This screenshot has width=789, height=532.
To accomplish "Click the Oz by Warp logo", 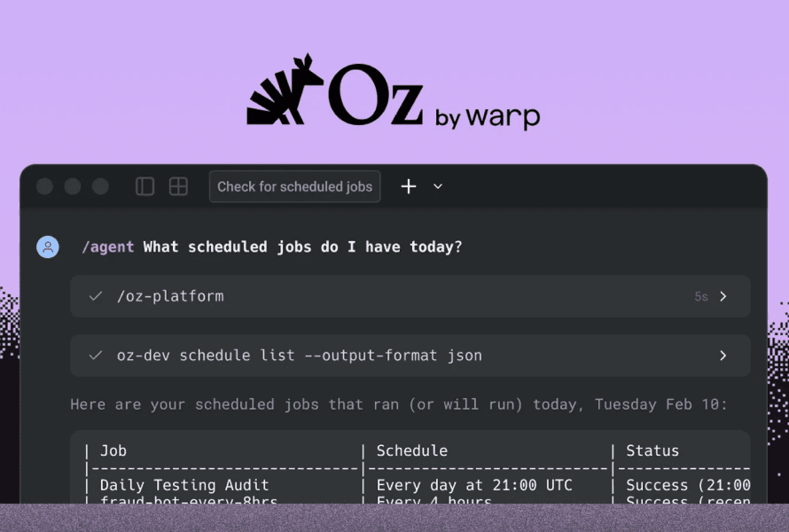I will tap(394, 91).
